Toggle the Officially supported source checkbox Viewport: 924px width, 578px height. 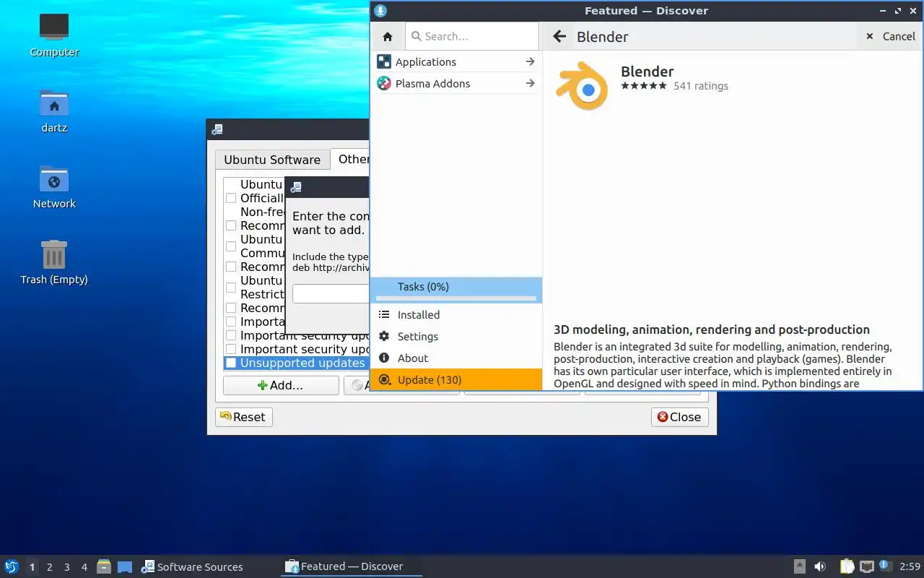pyautogui.click(x=231, y=198)
